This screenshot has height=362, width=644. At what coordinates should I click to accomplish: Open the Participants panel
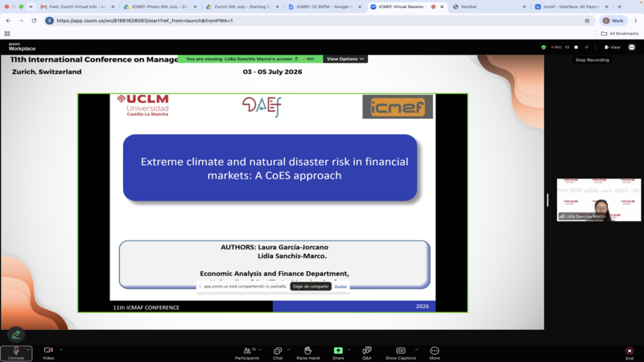pos(247,353)
